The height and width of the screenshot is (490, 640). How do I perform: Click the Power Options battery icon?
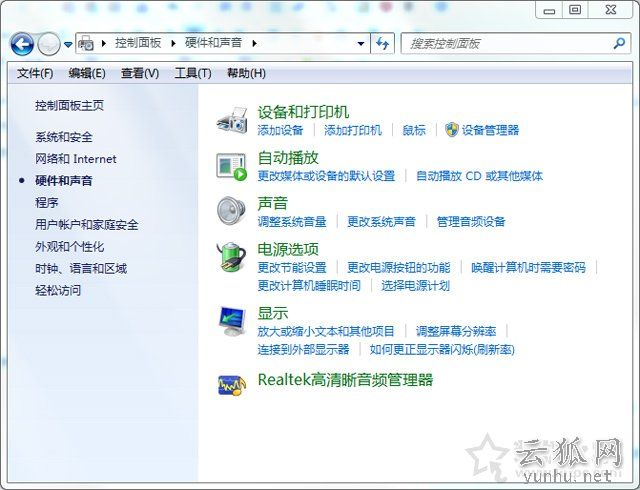(x=231, y=256)
